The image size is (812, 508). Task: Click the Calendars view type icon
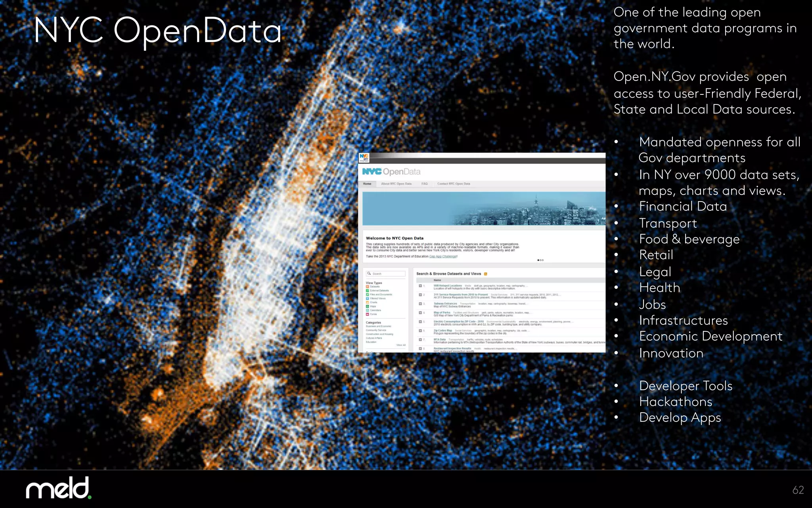pyautogui.click(x=368, y=310)
